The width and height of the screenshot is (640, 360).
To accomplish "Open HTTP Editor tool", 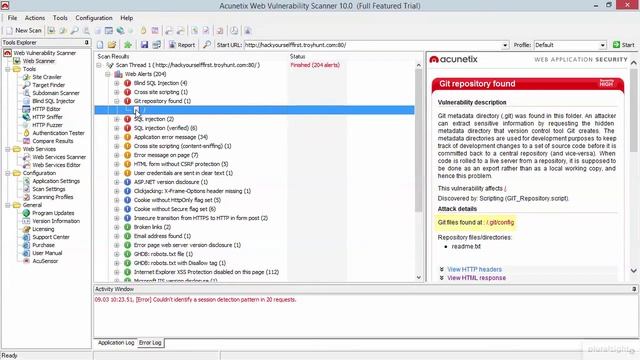I will 46,109.
